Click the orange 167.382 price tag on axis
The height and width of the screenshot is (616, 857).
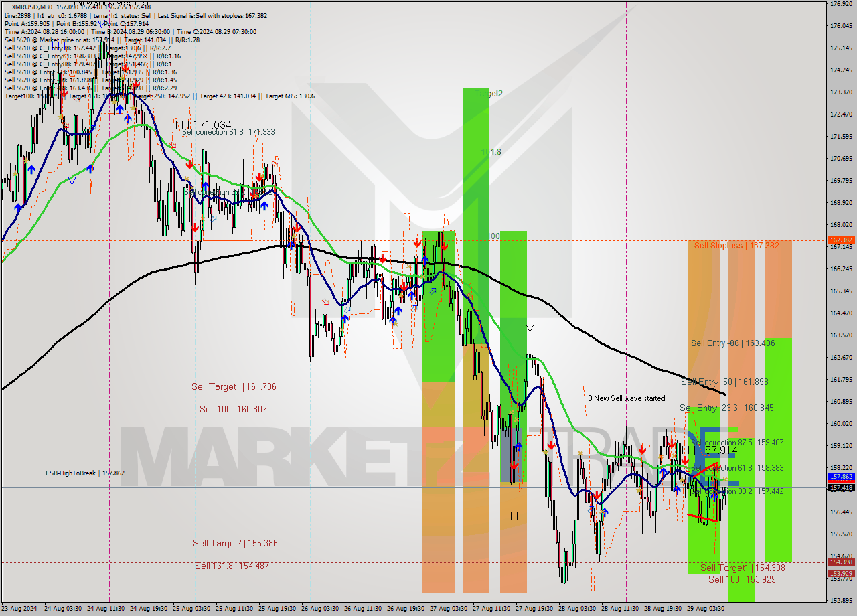841,240
